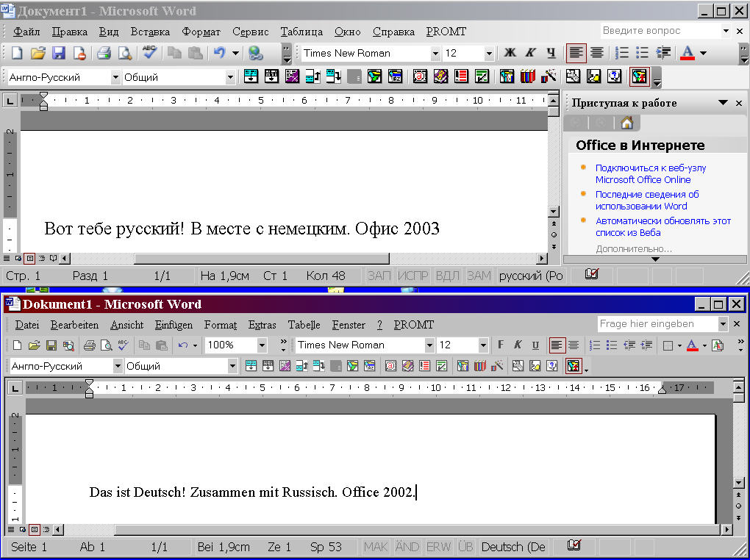This screenshot has height=560, width=750.
Task: Toggle italic K in German Word window
Action: pos(518,345)
